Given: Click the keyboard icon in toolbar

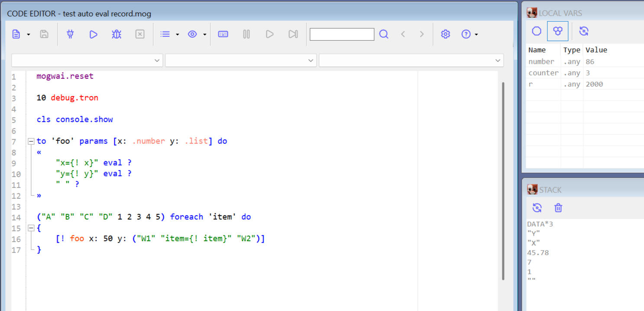Looking at the screenshot, I should 223,34.
